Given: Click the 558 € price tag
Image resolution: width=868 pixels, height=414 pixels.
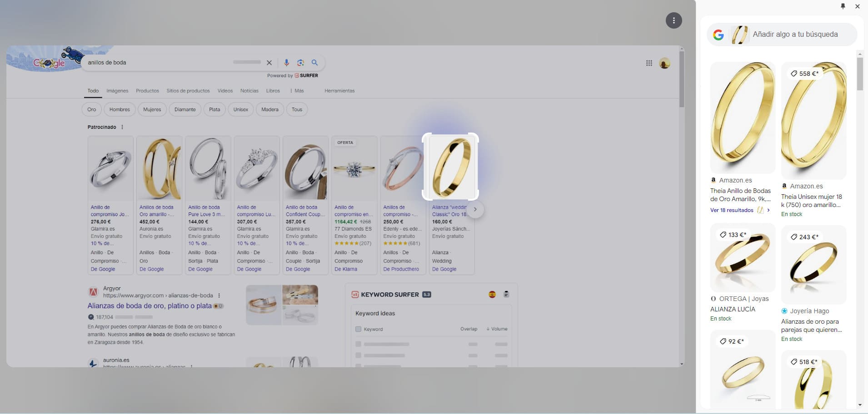Looking at the screenshot, I should (804, 74).
